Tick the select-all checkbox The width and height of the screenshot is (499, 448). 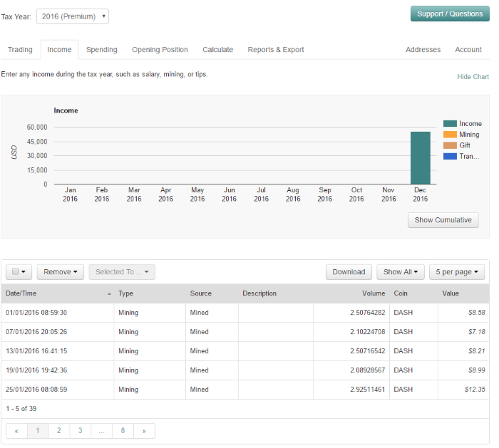pos(15,271)
